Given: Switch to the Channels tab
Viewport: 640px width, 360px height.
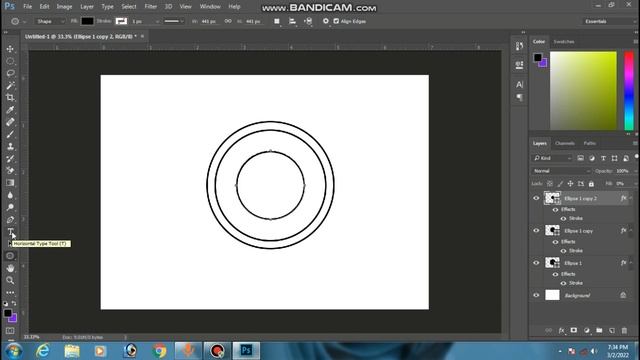Looking at the screenshot, I should point(565,143).
